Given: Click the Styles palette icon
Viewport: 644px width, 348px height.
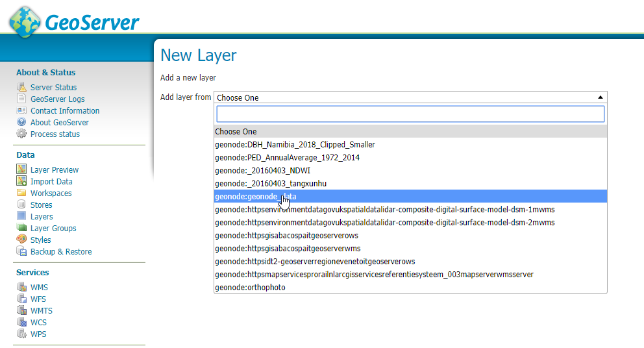Looking at the screenshot, I should pos(21,239).
